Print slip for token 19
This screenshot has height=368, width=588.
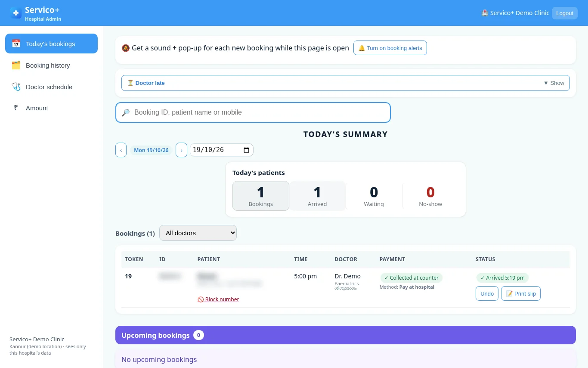(x=521, y=293)
